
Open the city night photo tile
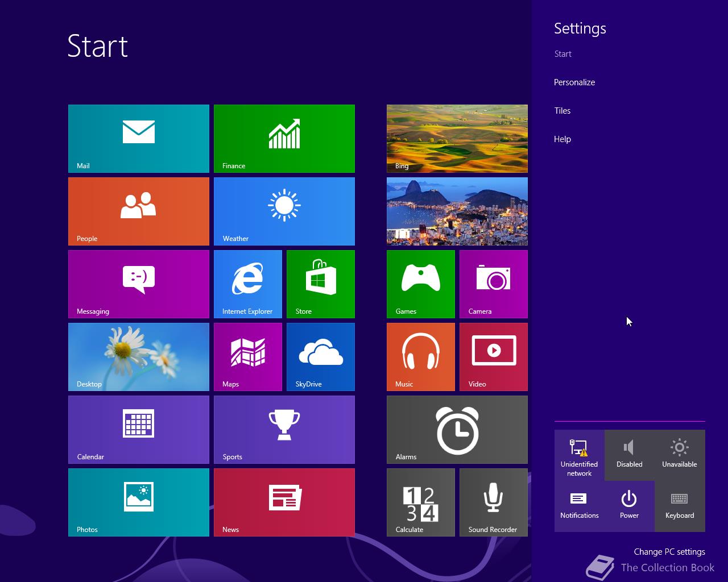tap(457, 211)
